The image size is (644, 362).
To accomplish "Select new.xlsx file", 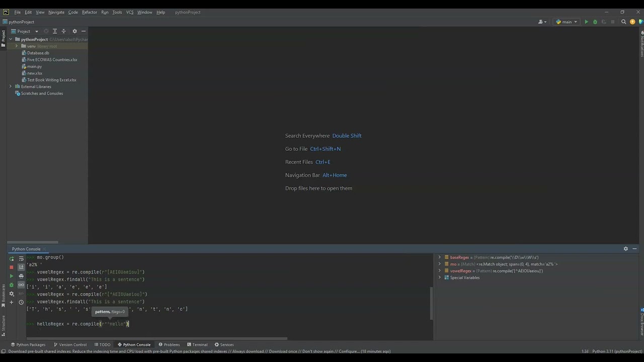I will point(34,73).
